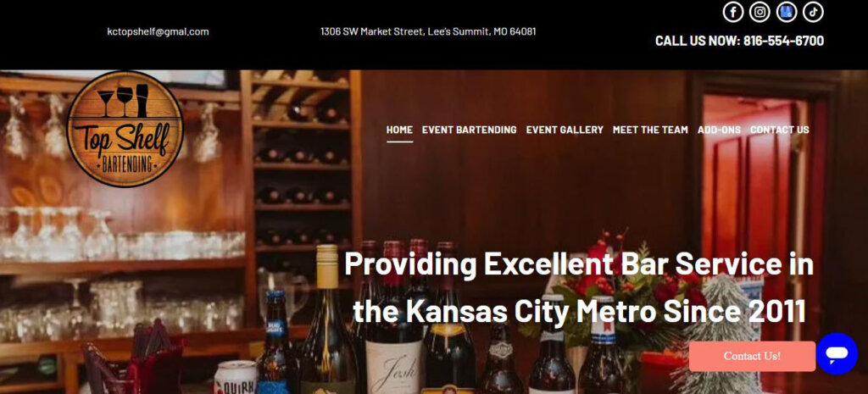Open the Instagram profile icon
This screenshot has width=868, height=394.
[759, 12]
